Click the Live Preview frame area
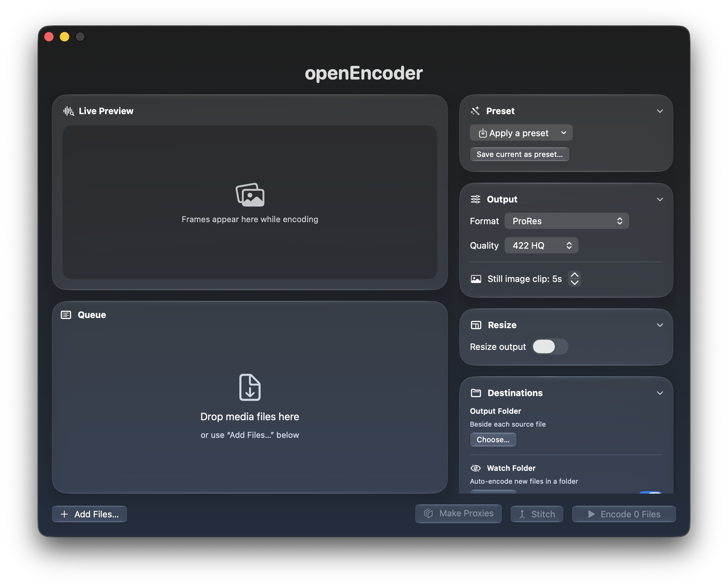 (250, 202)
